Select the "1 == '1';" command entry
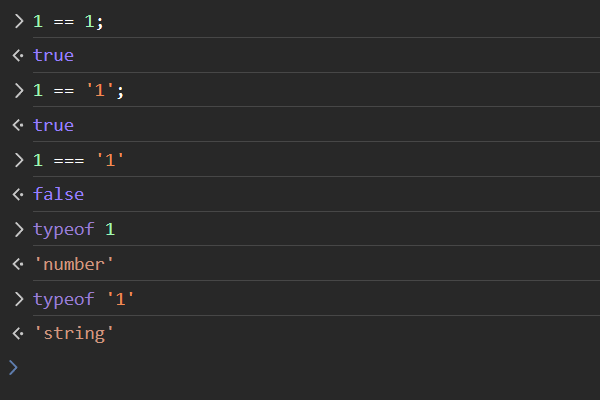 point(79,90)
